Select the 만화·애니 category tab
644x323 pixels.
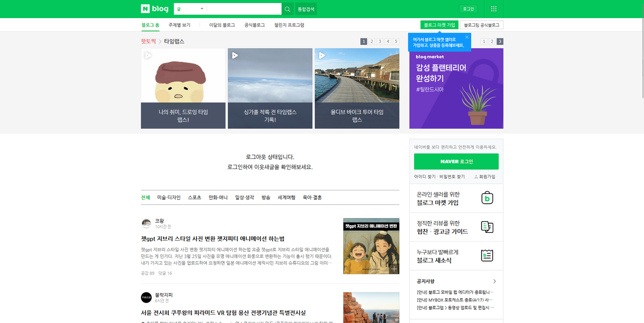pyautogui.click(x=218, y=197)
